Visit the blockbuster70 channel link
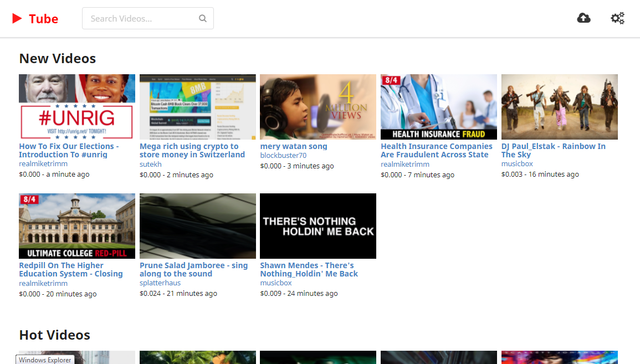Screen dimensions: 640x364 tap(283, 155)
